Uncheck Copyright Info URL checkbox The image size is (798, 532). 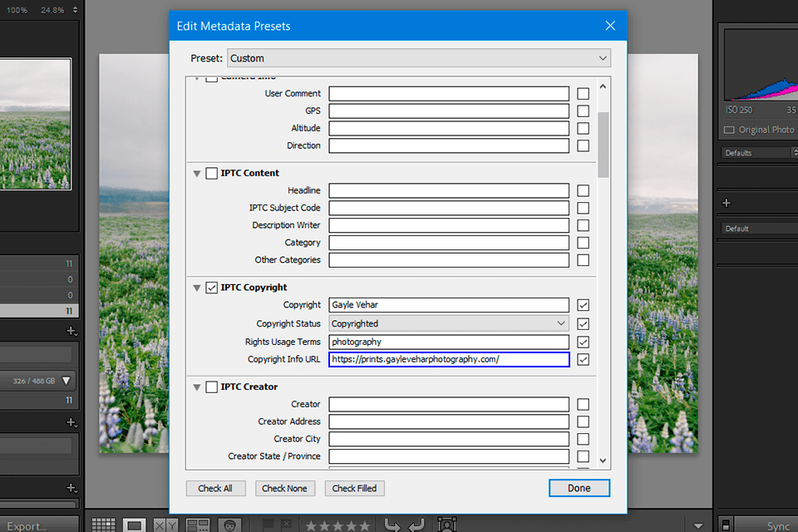(584, 359)
